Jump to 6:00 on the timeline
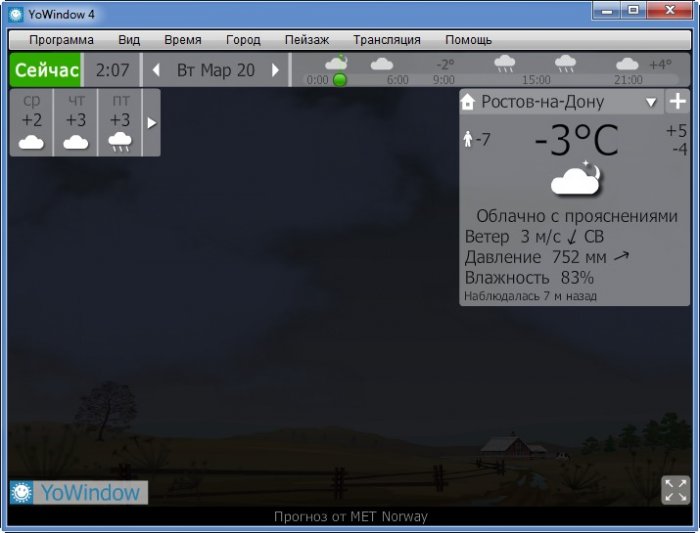The image size is (700, 533). pyautogui.click(x=397, y=80)
